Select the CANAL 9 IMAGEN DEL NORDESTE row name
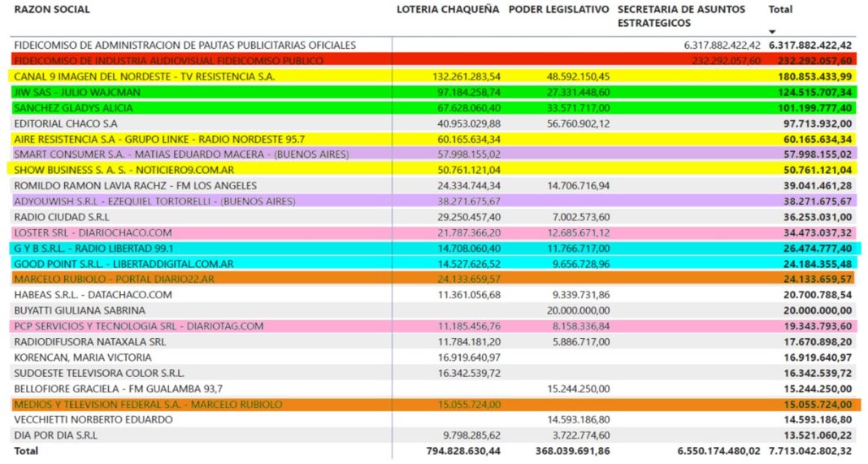Viewport: 868px width, 464px height. [145, 76]
